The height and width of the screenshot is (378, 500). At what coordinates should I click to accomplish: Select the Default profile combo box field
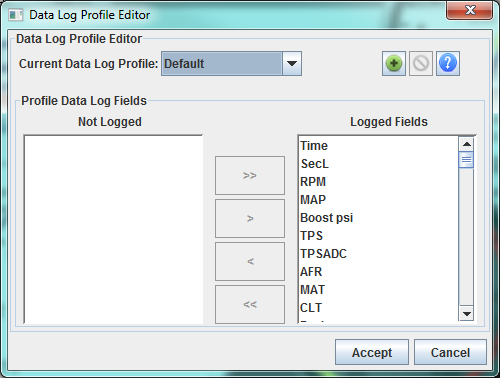coord(231,64)
